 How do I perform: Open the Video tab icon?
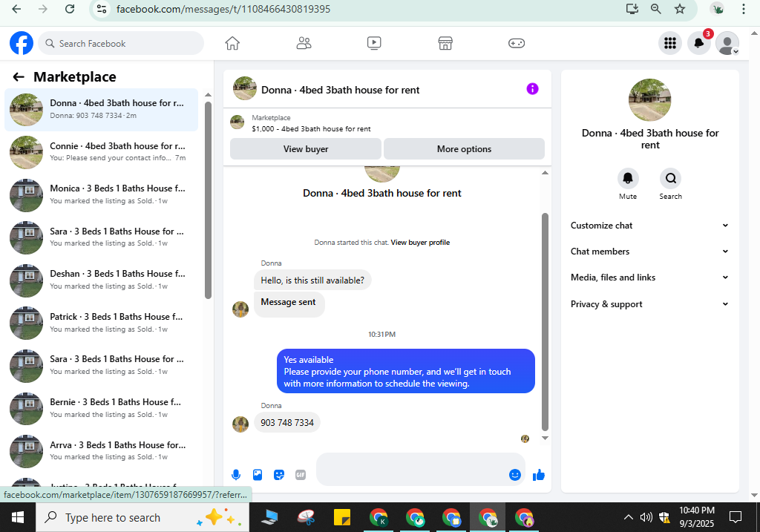click(374, 43)
